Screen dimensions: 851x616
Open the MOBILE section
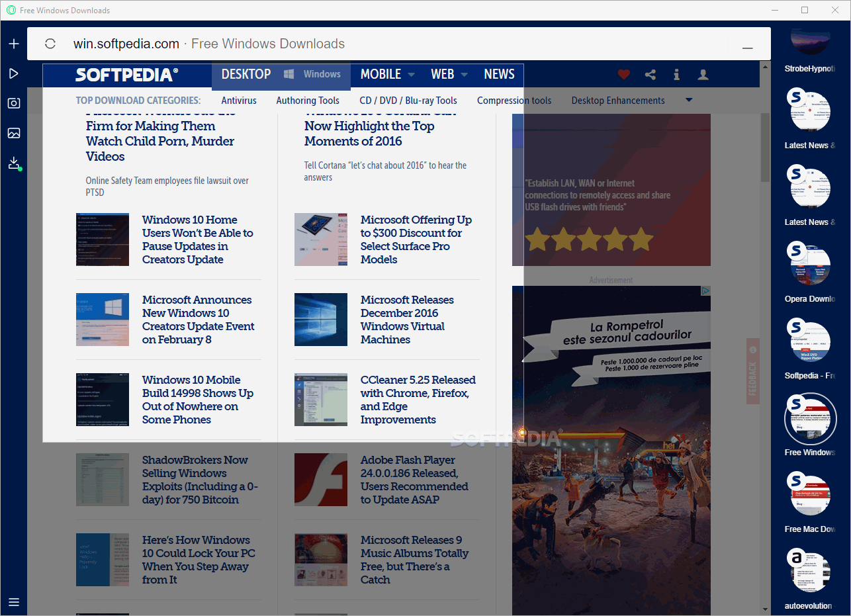point(381,74)
